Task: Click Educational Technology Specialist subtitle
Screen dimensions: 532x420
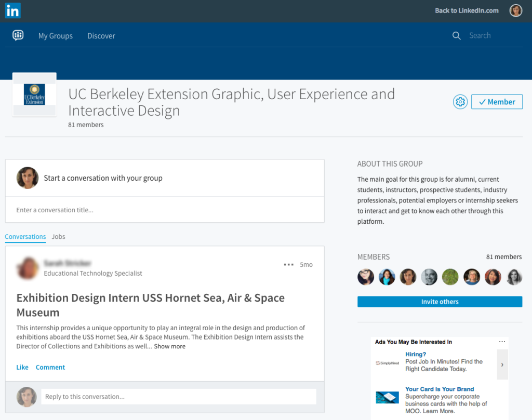Action: (93, 273)
